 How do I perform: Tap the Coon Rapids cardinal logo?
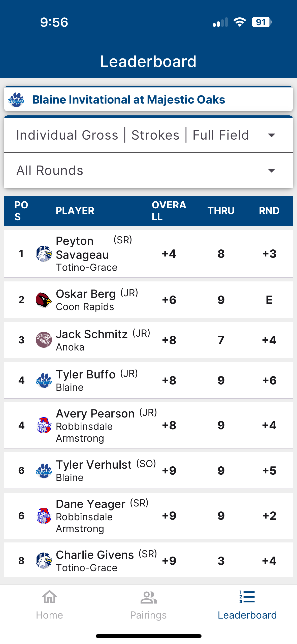pos(44,300)
